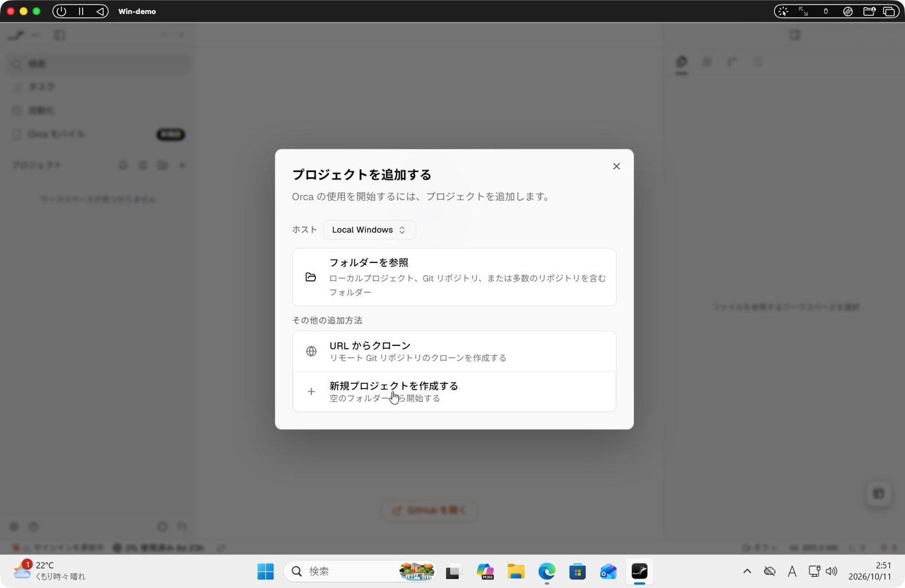
Task: Open the Local Windows host dropdown
Action: pyautogui.click(x=369, y=230)
